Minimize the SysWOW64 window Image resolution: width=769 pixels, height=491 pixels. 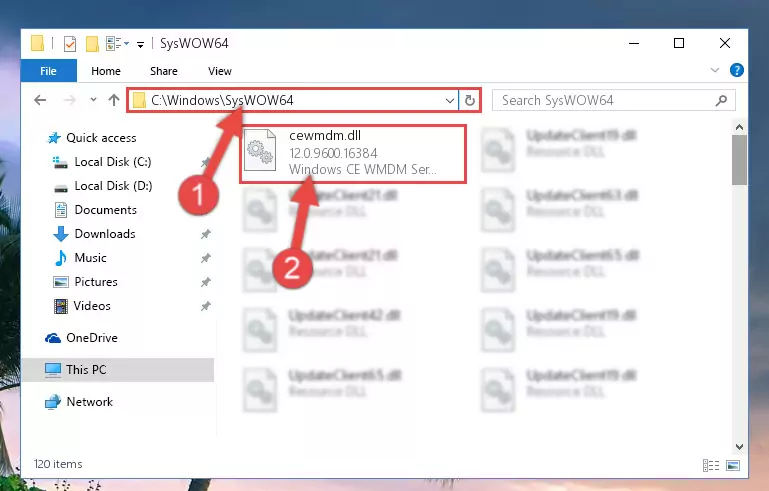click(634, 43)
